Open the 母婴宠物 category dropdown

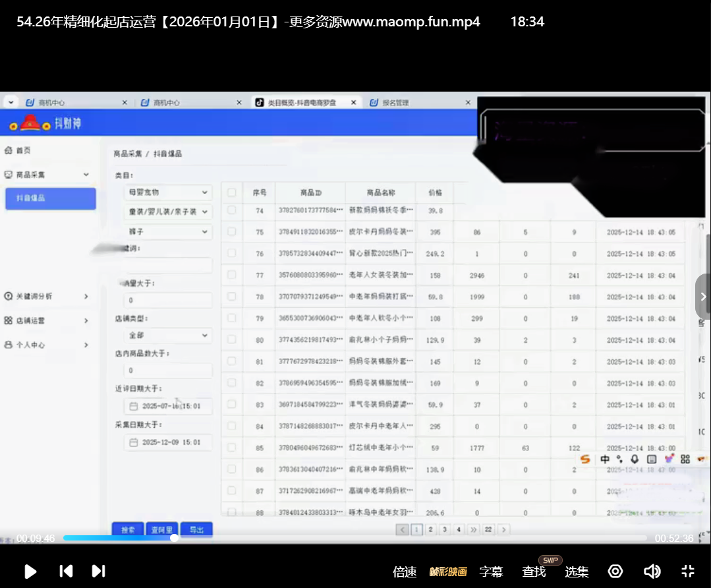[167, 192]
